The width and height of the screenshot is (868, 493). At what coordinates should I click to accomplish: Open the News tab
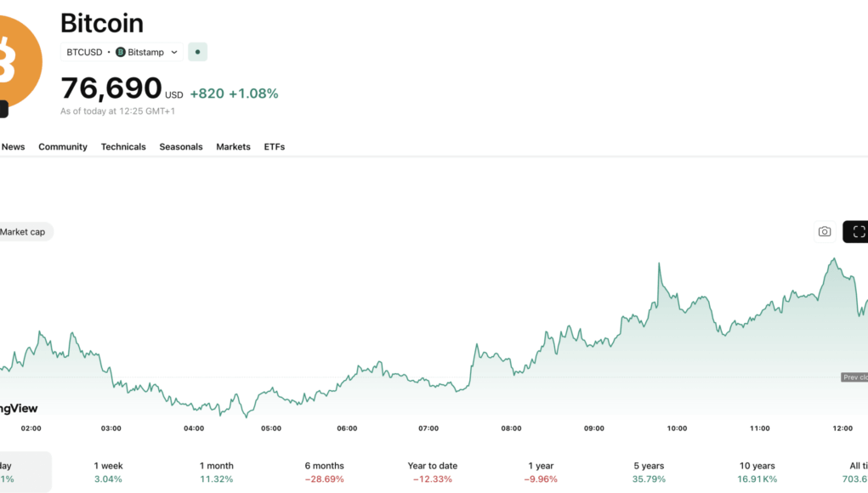tap(13, 147)
